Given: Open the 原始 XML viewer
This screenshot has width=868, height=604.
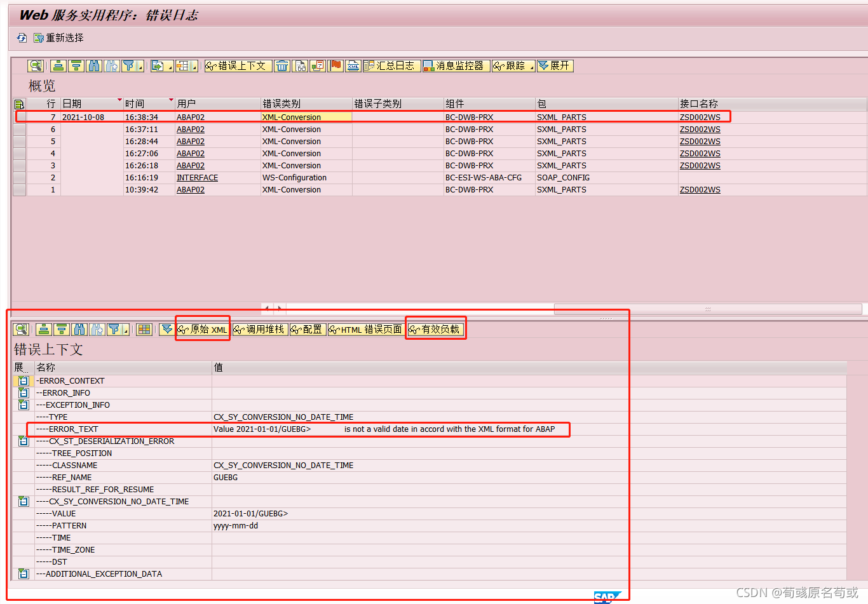Looking at the screenshot, I should pyautogui.click(x=202, y=329).
